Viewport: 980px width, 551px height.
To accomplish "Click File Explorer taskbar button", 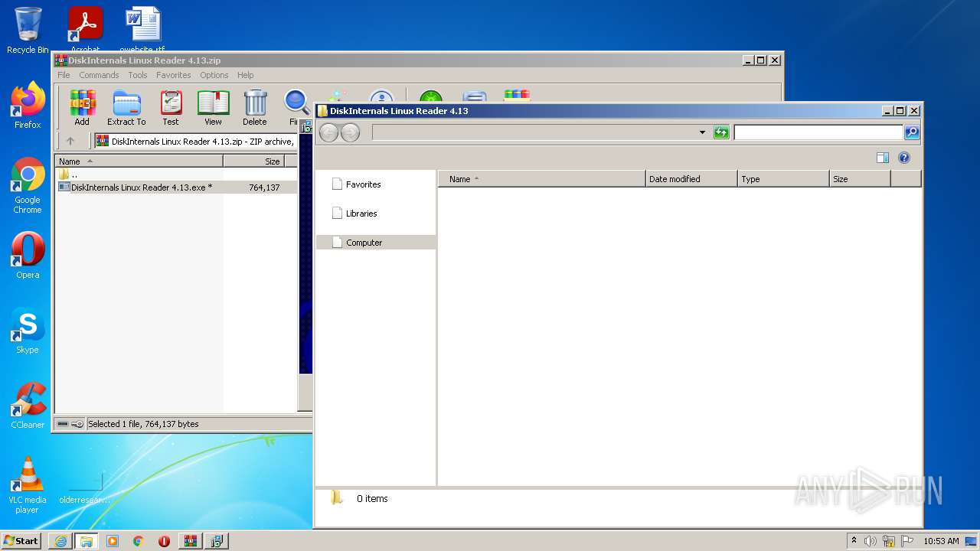I will pos(87,540).
